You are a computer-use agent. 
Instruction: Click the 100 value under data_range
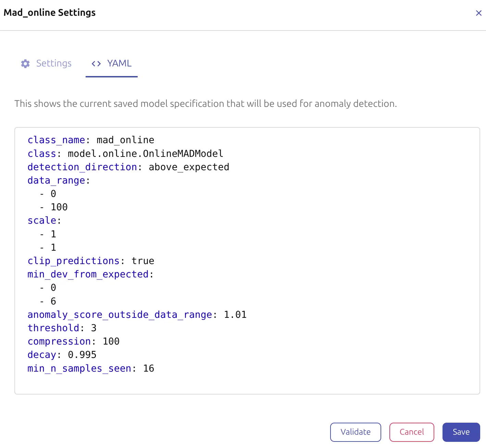click(x=59, y=207)
